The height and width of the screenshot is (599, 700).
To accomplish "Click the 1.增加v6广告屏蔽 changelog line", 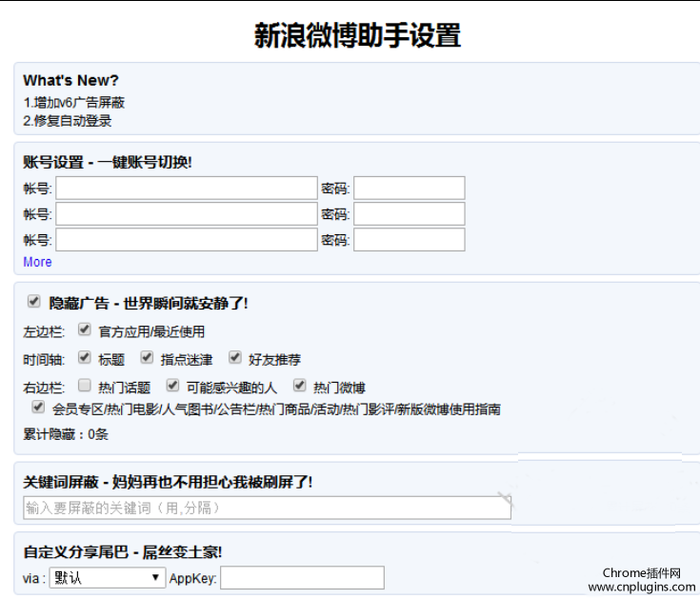I will coord(74,103).
